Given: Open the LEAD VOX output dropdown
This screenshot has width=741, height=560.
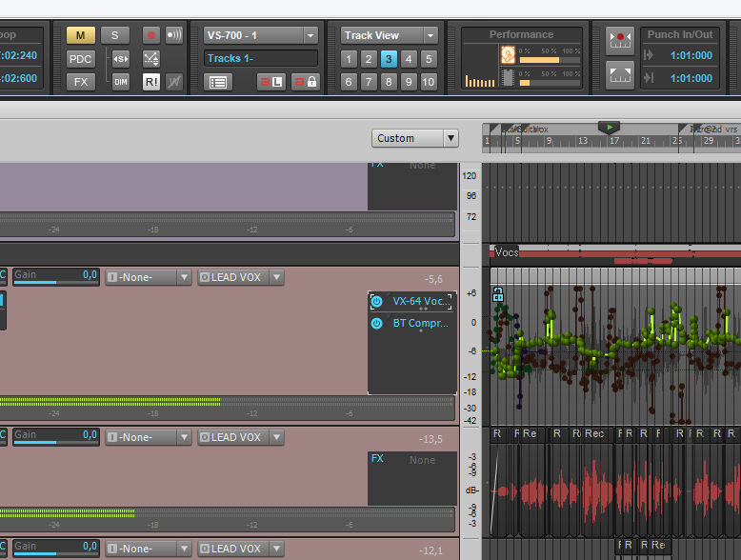Looking at the screenshot, I should [x=240, y=277].
